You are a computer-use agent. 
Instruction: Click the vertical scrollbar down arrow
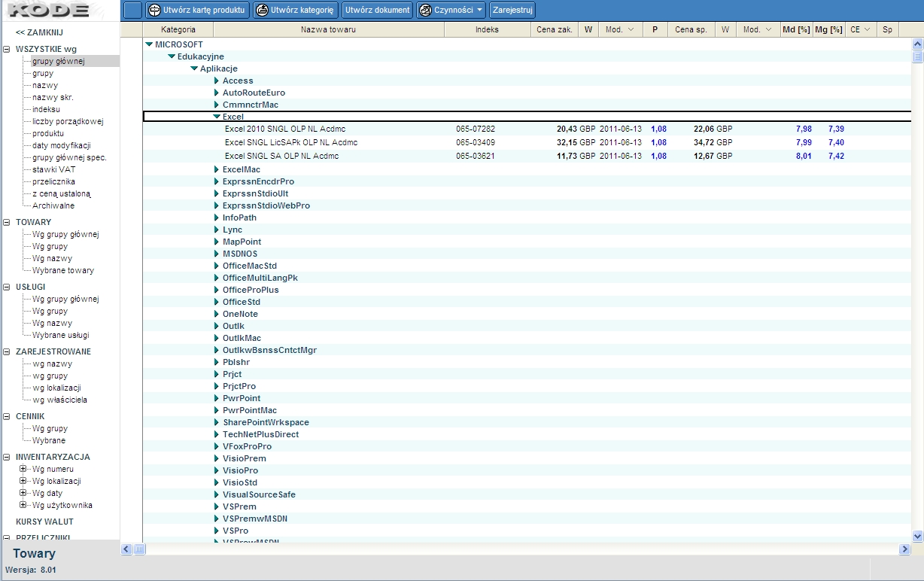917,537
